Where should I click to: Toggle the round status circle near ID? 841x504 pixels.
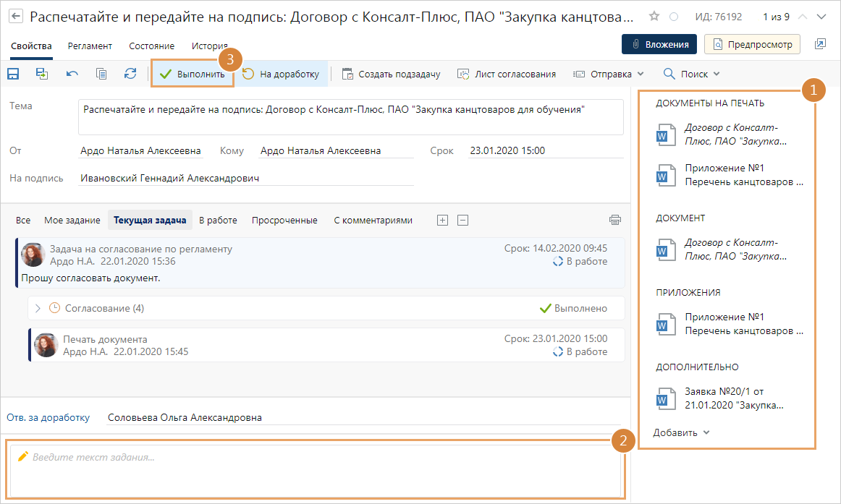click(x=674, y=16)
